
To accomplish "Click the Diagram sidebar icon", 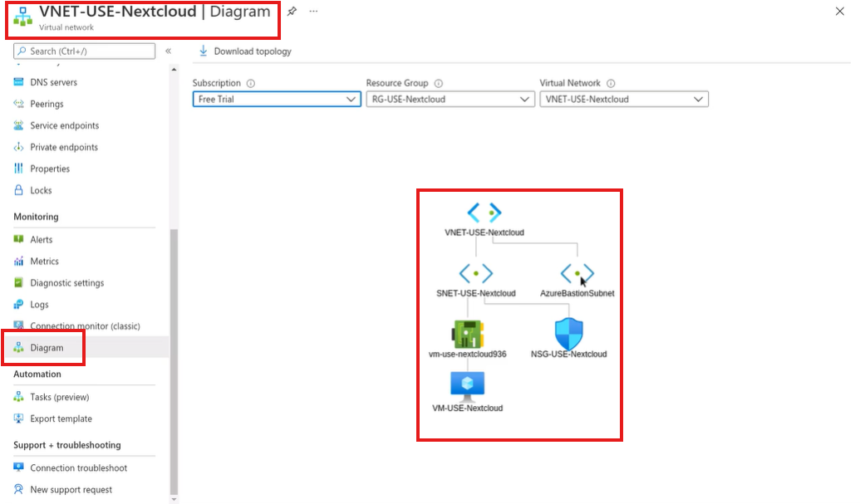I will coord(18,347).
